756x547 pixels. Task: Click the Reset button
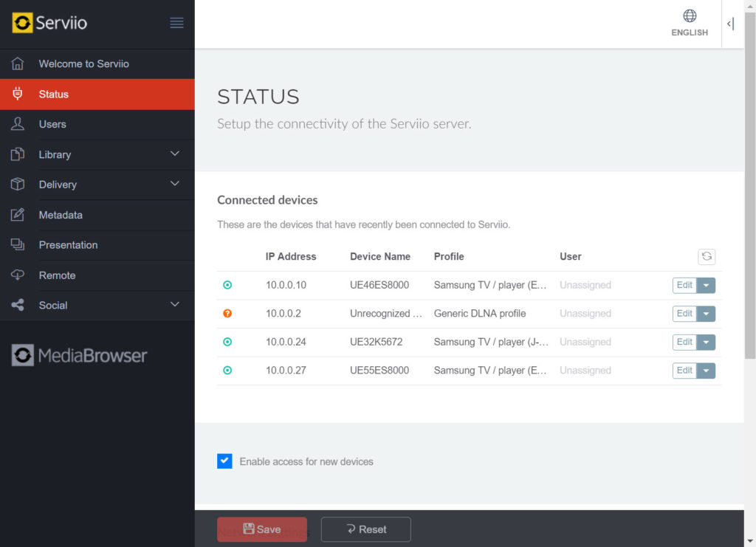(366, 529)
